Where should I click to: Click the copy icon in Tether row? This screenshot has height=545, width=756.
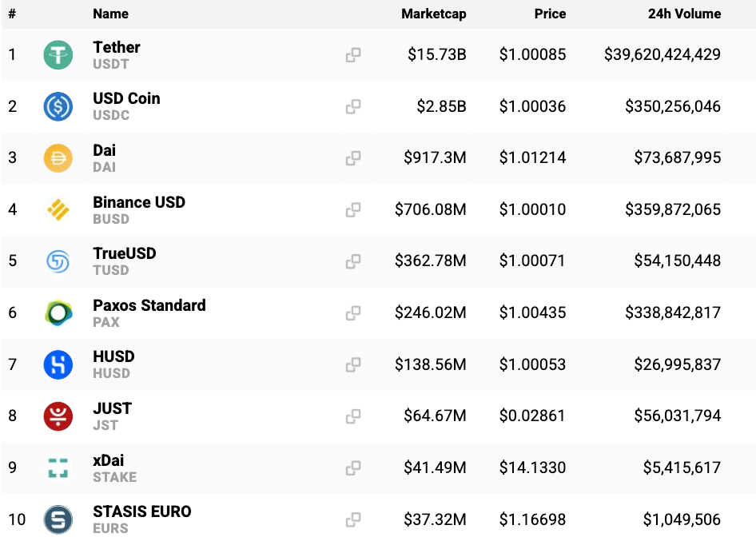[353, 54]
